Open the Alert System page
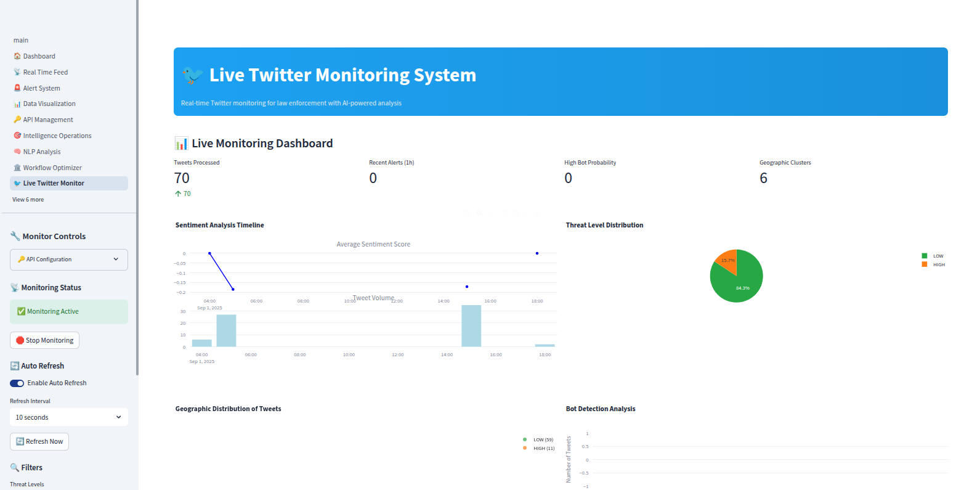 (69, 88)
